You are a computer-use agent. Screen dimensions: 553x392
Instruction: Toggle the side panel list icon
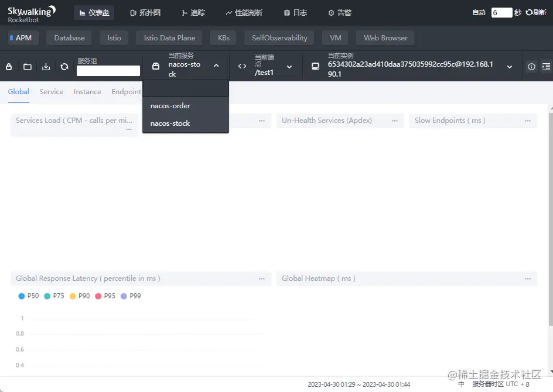[x=546, y=67]
